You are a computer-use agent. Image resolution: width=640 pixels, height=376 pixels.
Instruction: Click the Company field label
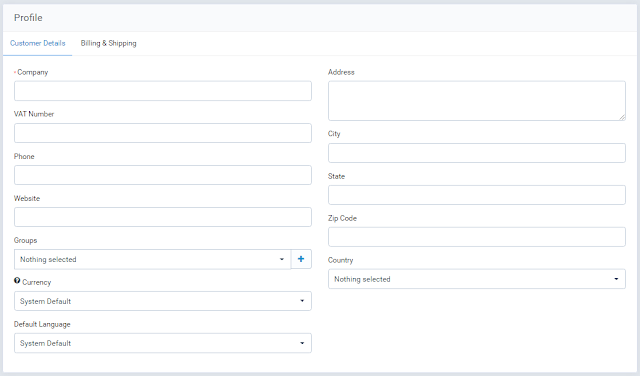(33, 72)
